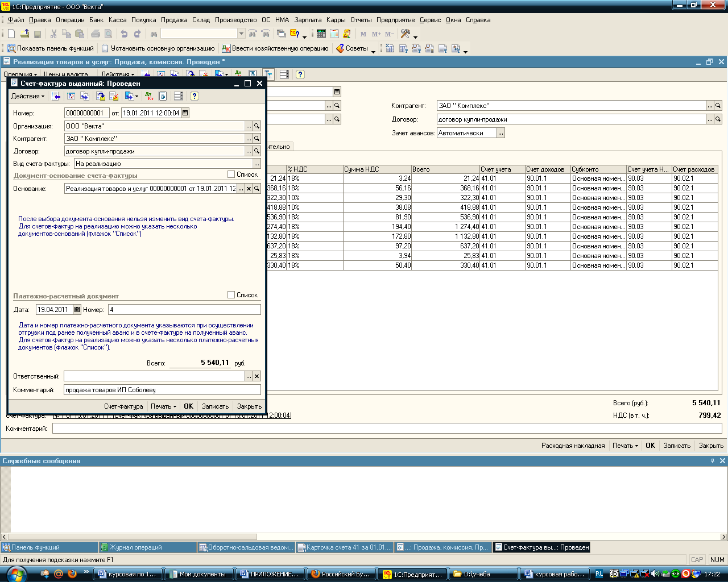
Task: Click magnifier of Контрагент field in background window
Action: [x=718, y=106]
